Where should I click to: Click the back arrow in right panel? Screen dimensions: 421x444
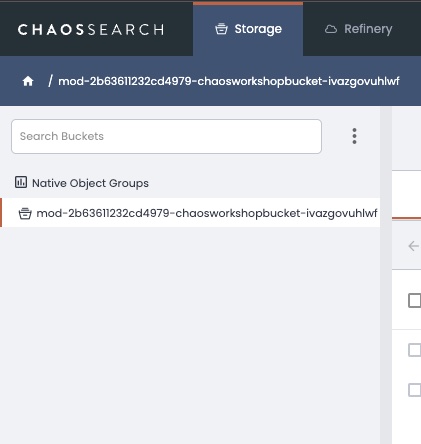pyautogui.click(x=413, y=246)
